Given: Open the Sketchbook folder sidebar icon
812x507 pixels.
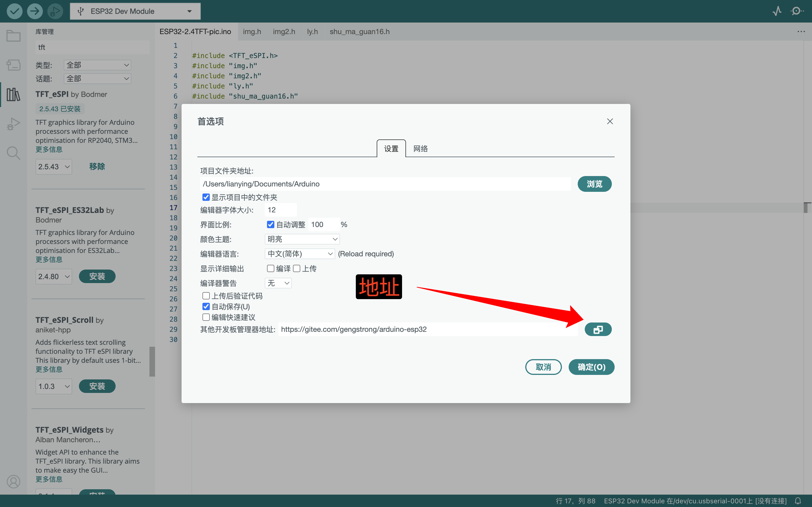Looking at the screenshot, I should click(14, 36).
